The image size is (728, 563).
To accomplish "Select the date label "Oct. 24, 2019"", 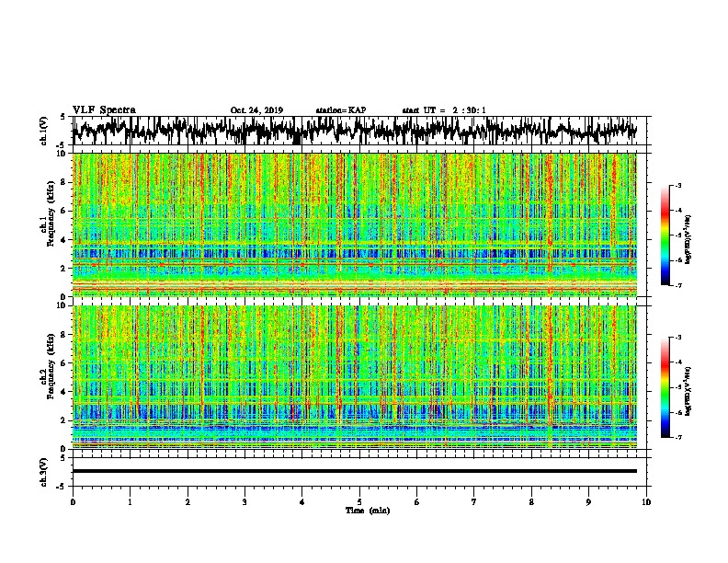I will click(x=256, y=110).
